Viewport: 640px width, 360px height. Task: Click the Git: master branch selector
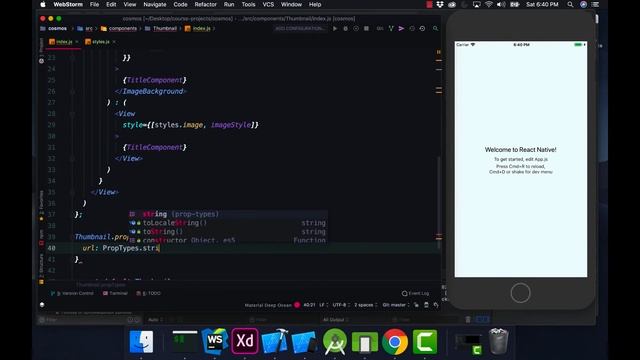(x=396, y=305)
